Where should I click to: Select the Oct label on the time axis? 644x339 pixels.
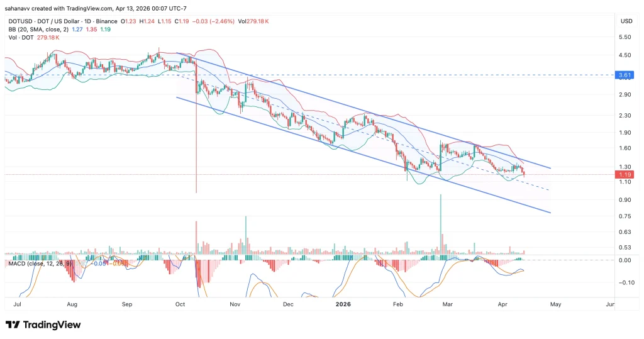[x=180, y=304]
